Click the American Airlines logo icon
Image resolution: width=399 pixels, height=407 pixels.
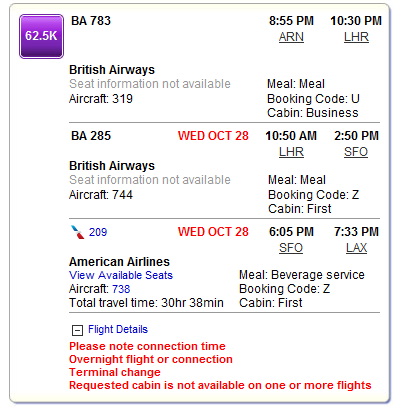(x=78, y=232)
